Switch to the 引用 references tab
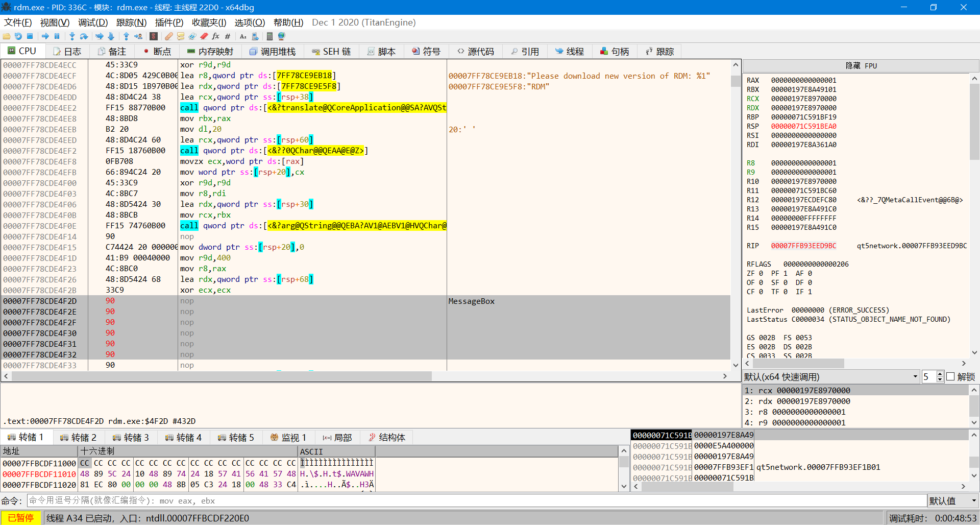Screen dimensions: 980x525 tap(525, 52)
